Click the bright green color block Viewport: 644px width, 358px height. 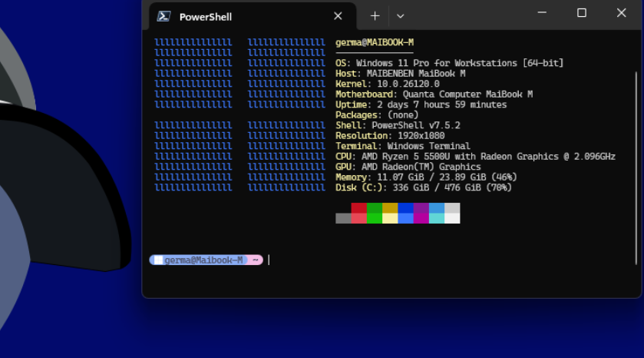coord(375,218)
